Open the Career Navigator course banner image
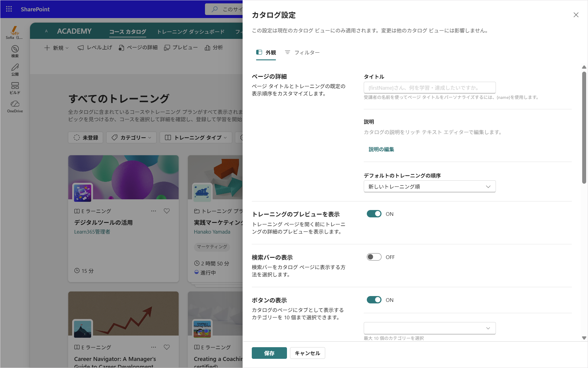This screenshot has width=588, height=368. tap(123, 314)
